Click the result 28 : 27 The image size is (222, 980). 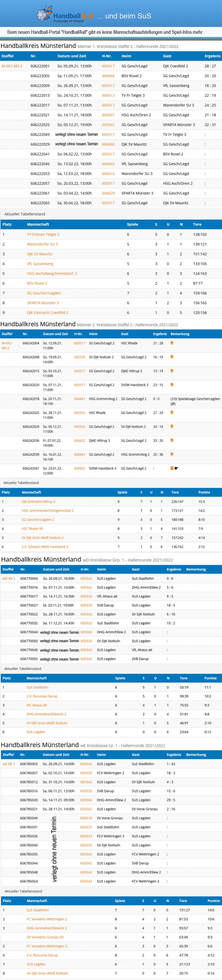(x=210, y=66)
